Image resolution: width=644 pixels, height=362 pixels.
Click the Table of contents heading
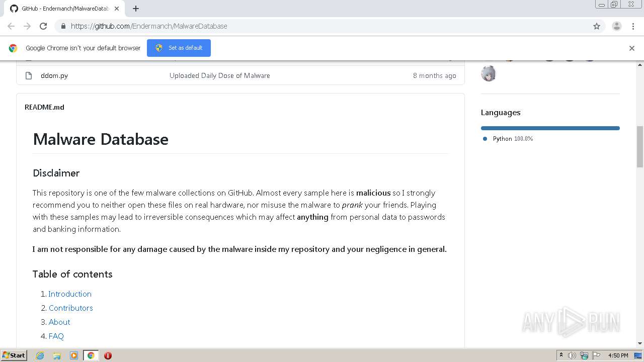click(72, 274)
